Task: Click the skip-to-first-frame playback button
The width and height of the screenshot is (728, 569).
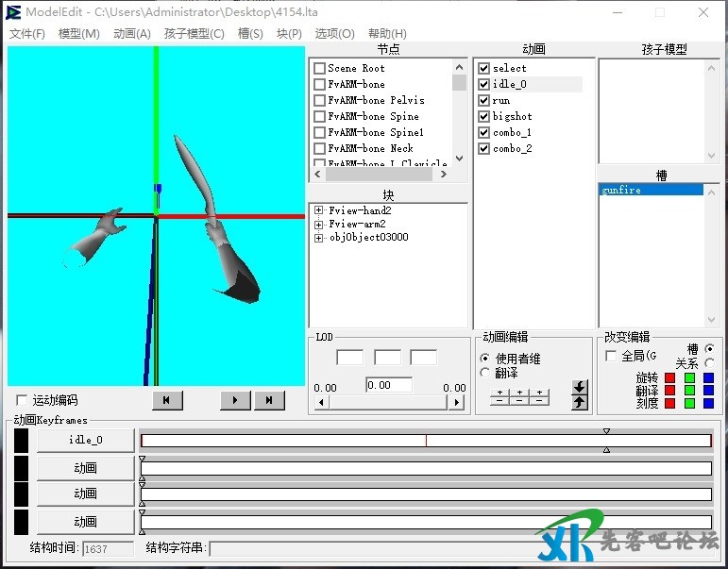Action: point(166,400)
